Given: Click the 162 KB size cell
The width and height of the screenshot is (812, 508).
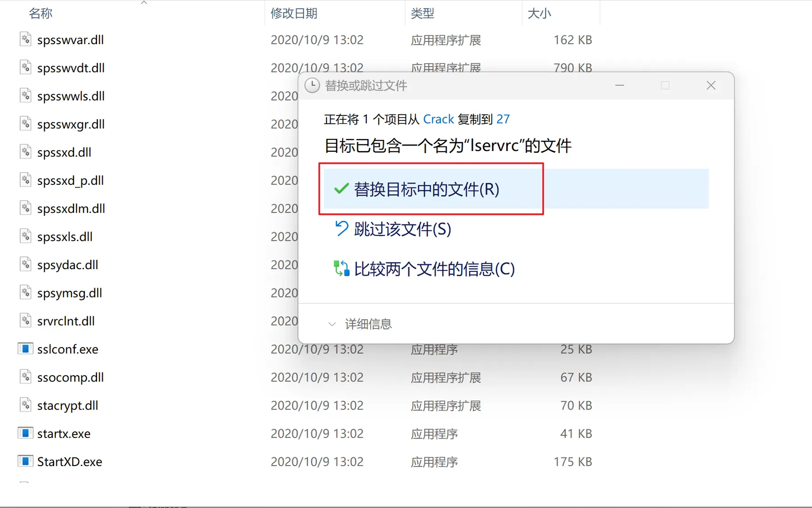Looking at the screenshot, I should 573,40.
